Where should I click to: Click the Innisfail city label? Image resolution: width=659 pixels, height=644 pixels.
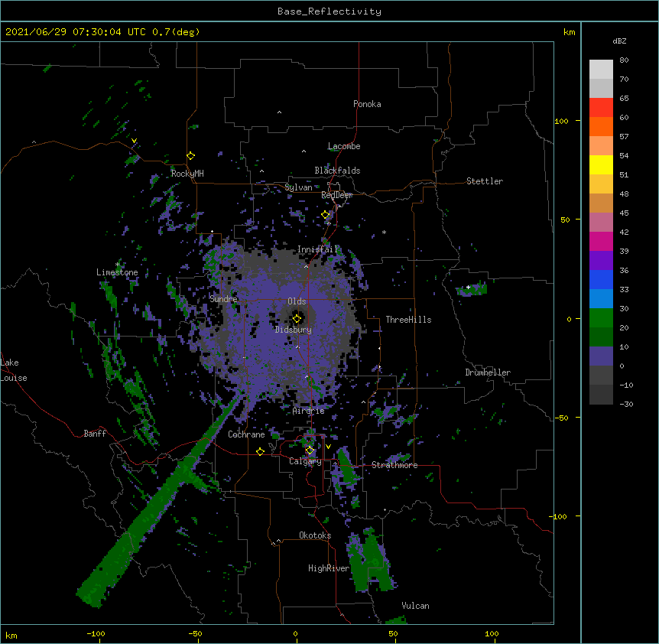point(317,249)
